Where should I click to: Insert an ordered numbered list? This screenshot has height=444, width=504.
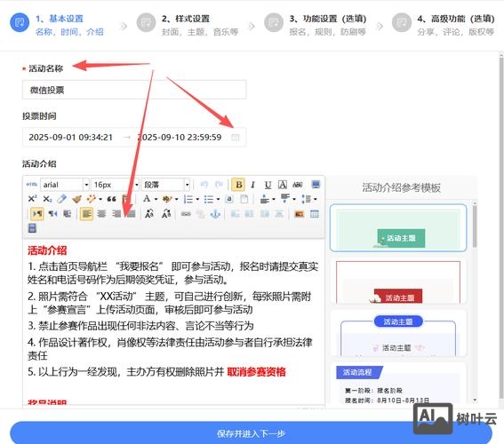[188, 199]
